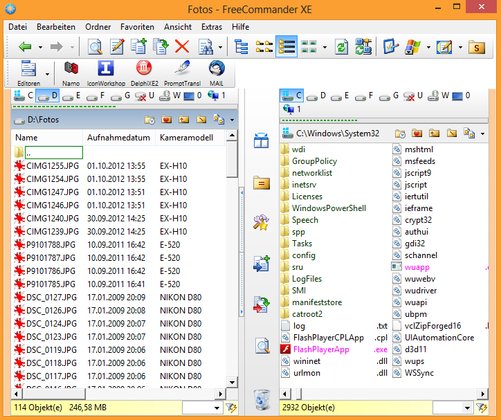Open the Datei menu

coord(18,27)
